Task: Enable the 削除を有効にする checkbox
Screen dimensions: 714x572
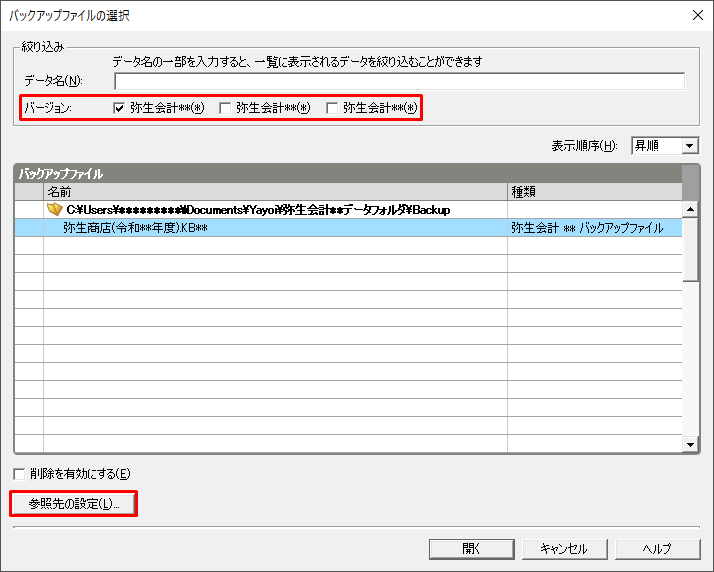Action: tap(19, 474)
